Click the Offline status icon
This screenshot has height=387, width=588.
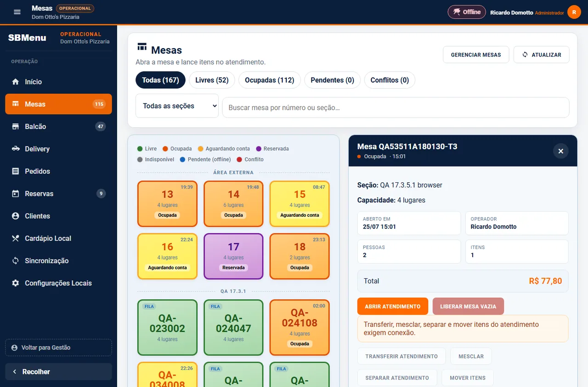pos(457,12)
